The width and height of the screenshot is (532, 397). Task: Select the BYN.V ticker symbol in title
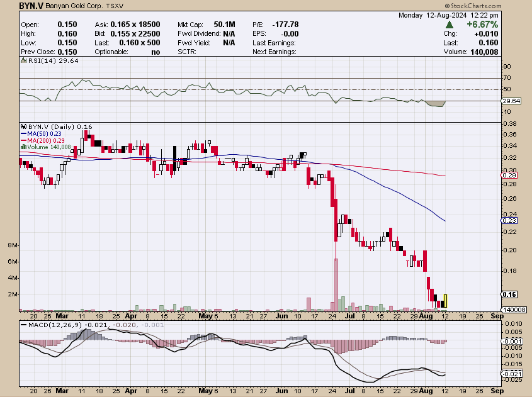coord(31,6)
